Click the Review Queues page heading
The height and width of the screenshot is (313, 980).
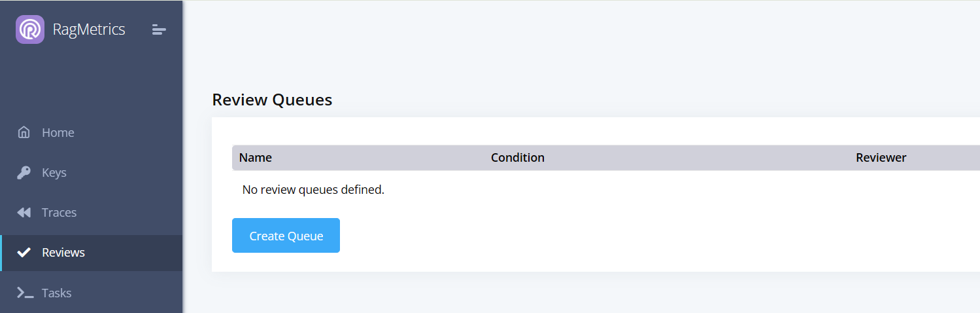point(272,100)
